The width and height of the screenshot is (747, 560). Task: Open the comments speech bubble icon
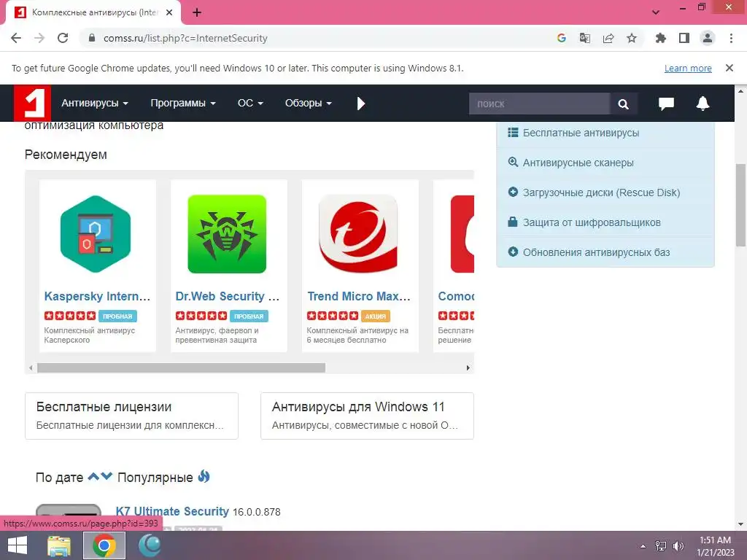point(666,104)
